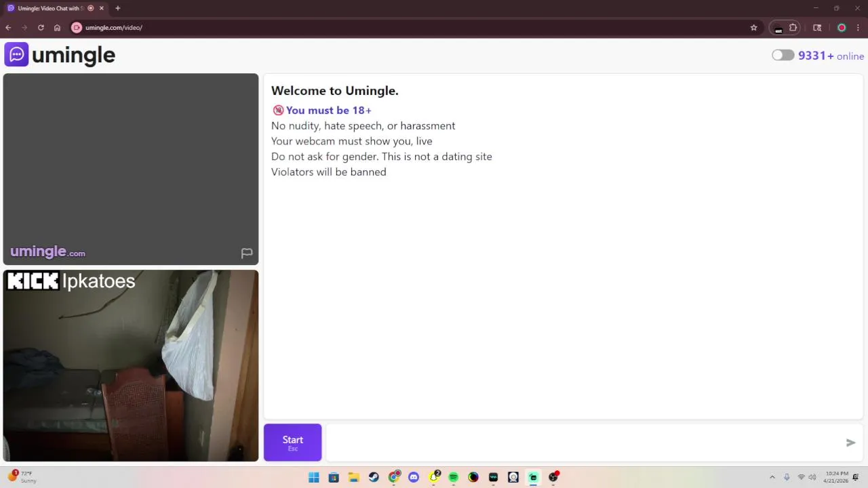Open the Windows Start menu
Viewport: 868px width, 488px height.
[313, 477]
